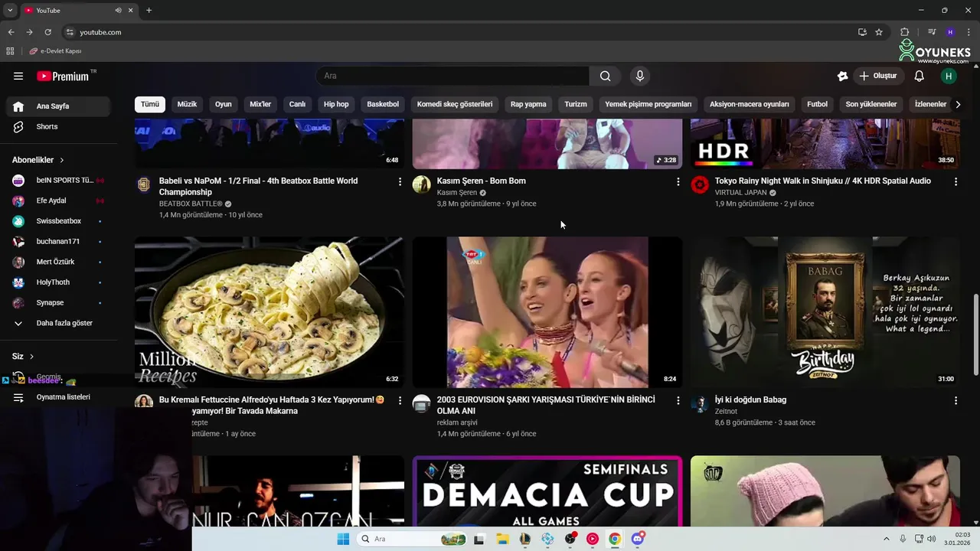The width and height of the screenshot is (980, 551).
Task: Open a new browser tab
Action: click(149, 10)
